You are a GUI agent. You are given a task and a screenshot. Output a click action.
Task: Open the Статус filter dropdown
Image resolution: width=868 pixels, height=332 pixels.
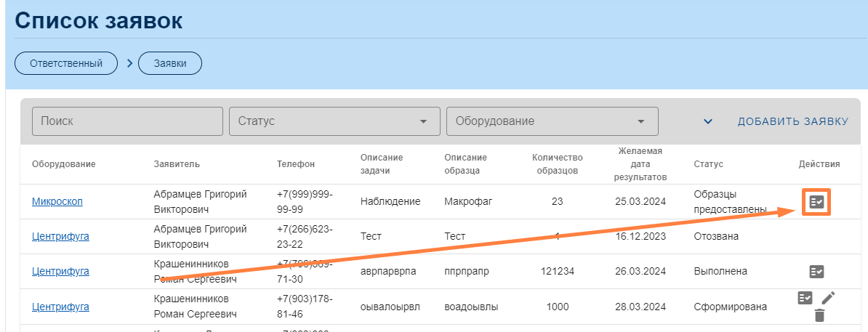(x=334, y=121)
